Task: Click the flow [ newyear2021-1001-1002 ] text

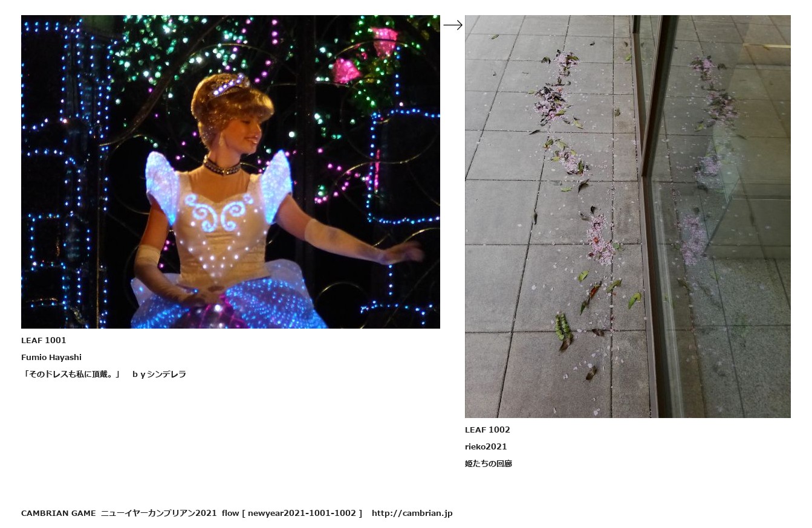Action: click(x=292, y=513)
